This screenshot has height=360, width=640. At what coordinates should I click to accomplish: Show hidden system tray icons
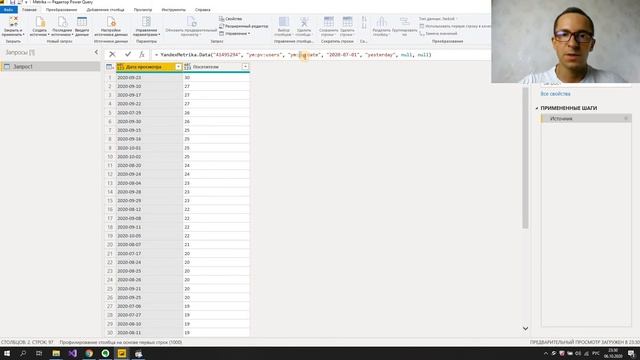tap(546, 353)
